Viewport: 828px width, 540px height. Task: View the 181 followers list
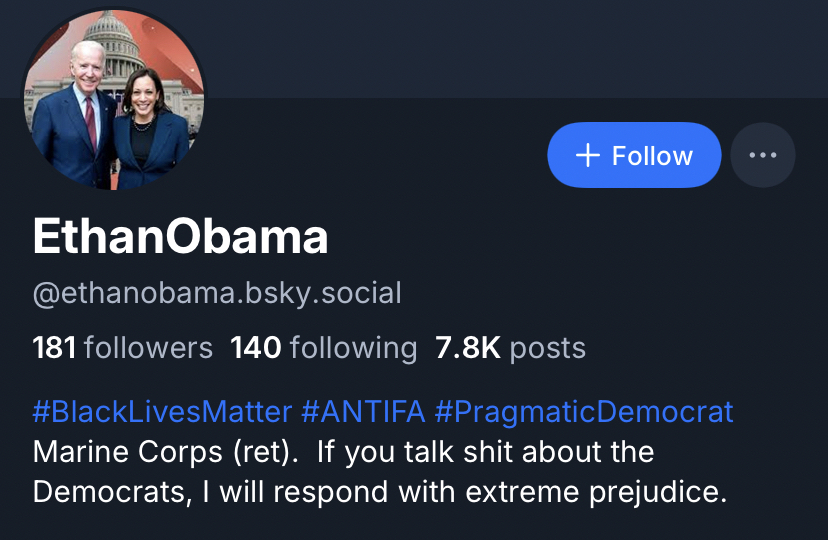(x=123, y=348)
